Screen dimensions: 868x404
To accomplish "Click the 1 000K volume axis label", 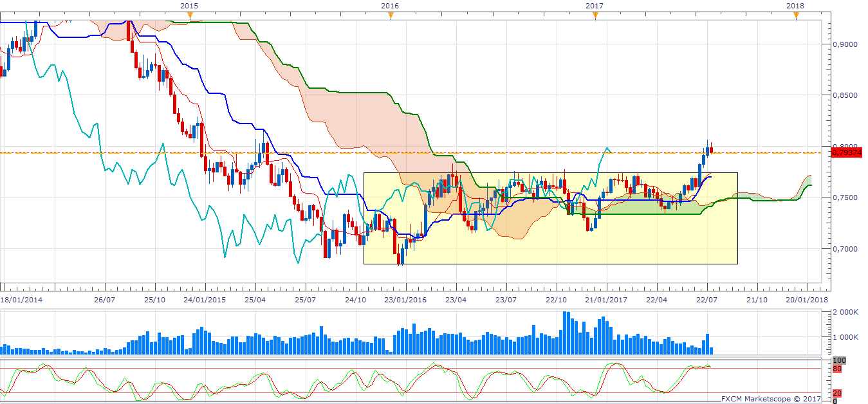I will coord(847,337).
